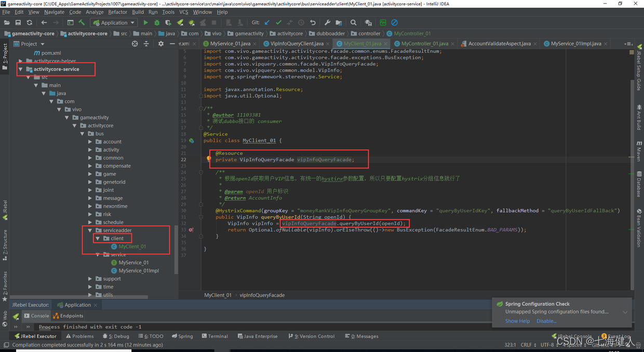Open Search Everywhere magnifier icon

[x=353, y=22]
